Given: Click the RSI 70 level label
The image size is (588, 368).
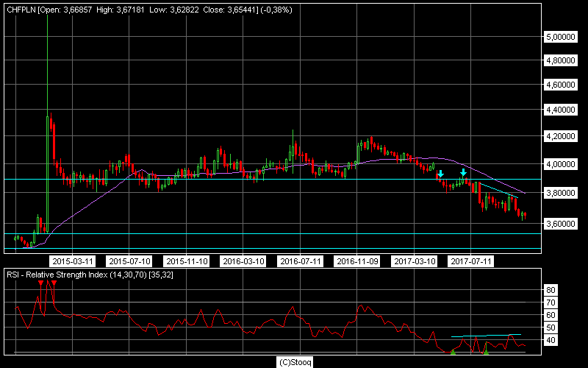Looking at the screenshot, I should click(551, 302).
